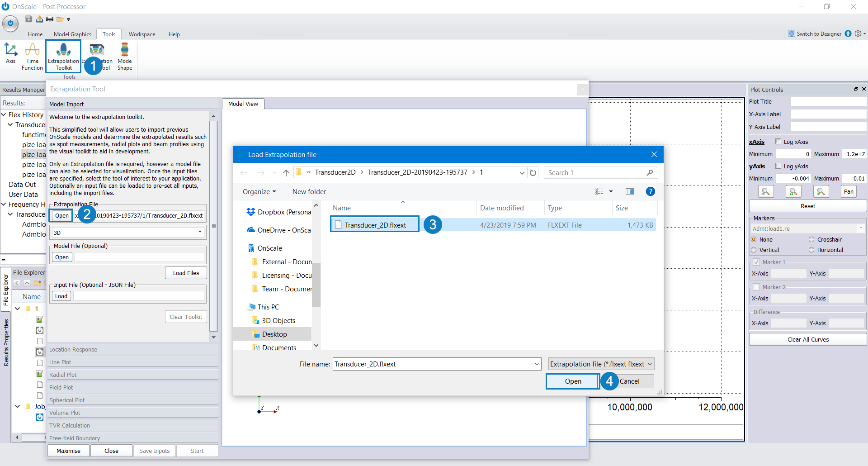Refresh the file dialog location
The width and height of the screenshot is (868, 466).
click(533, 173)
